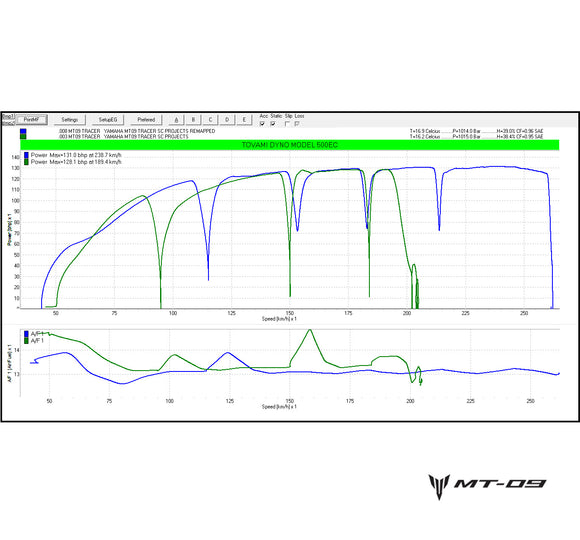Select run slot B button

193,119
